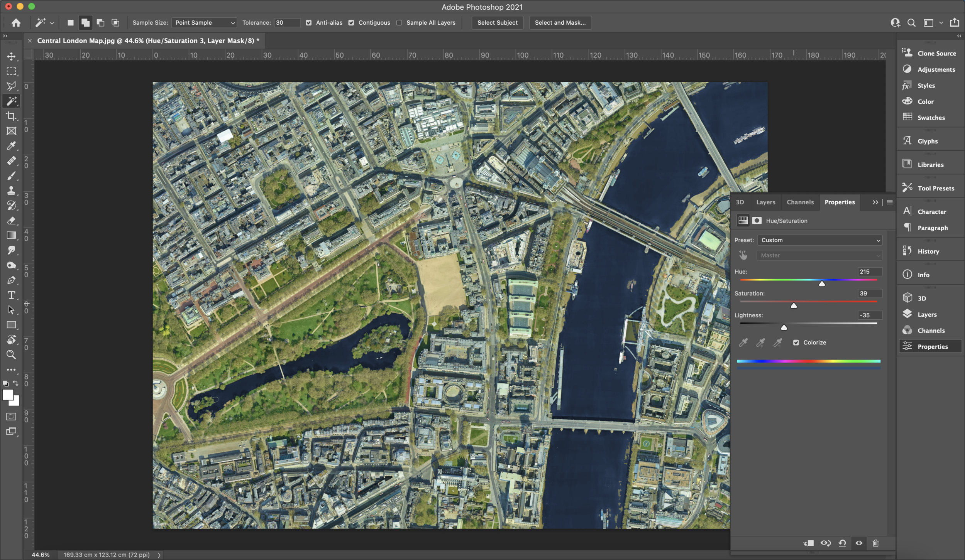Screen dimensions: 965x560
Task: Choose Subtract from Selection mode button
Action: [x=100, y=23]
